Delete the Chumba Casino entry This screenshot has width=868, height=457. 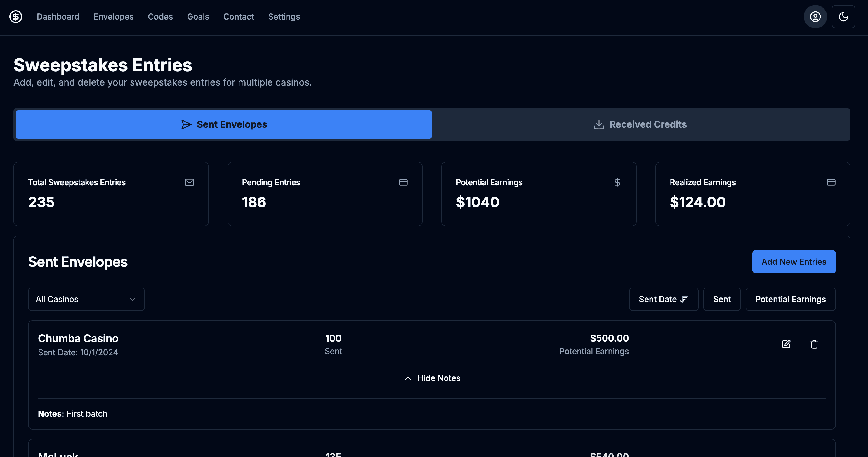814,344
